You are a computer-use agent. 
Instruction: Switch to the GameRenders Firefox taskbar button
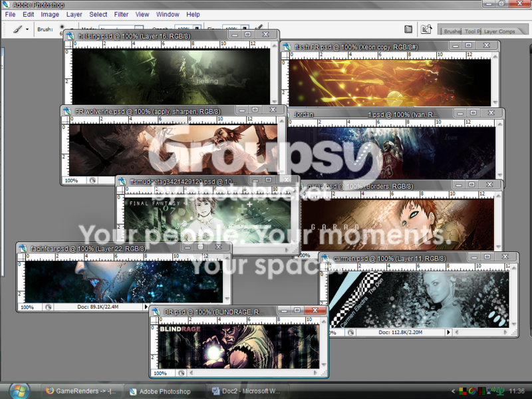[81, 391]
